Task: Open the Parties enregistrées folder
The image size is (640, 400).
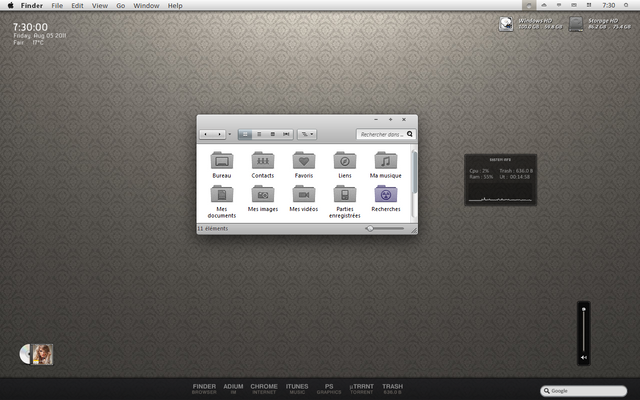Action: pyautogui.click(x=345, y=194)
